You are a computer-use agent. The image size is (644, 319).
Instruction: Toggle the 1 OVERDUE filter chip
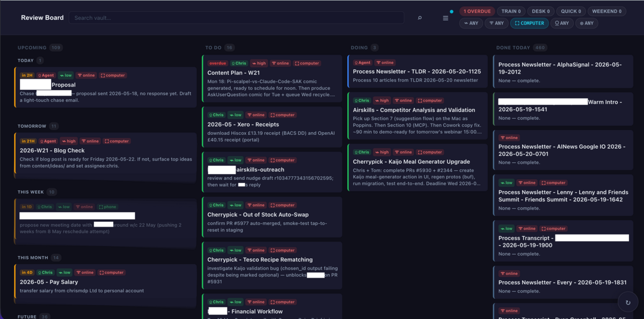tap(477, 11)
